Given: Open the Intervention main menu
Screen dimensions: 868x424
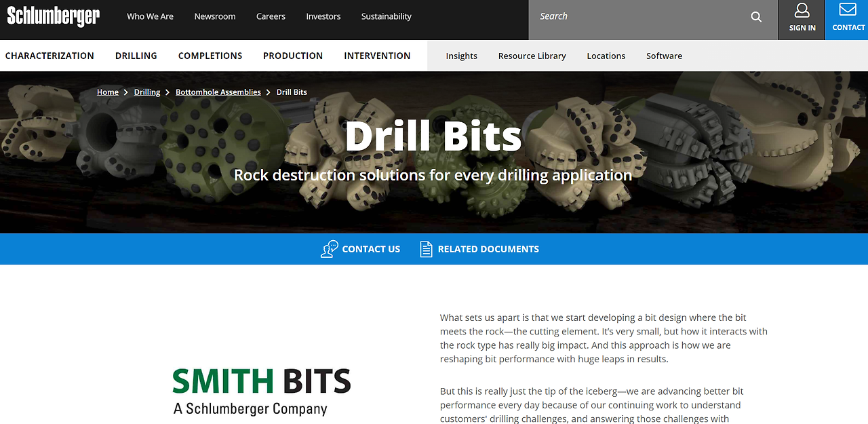Looking at the screenshot, I should click(377, 56).
